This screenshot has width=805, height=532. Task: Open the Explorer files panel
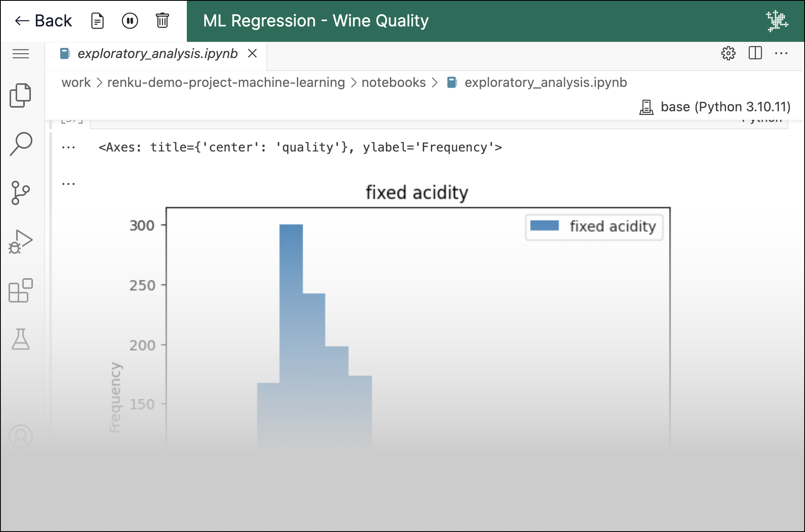point(21,95)
